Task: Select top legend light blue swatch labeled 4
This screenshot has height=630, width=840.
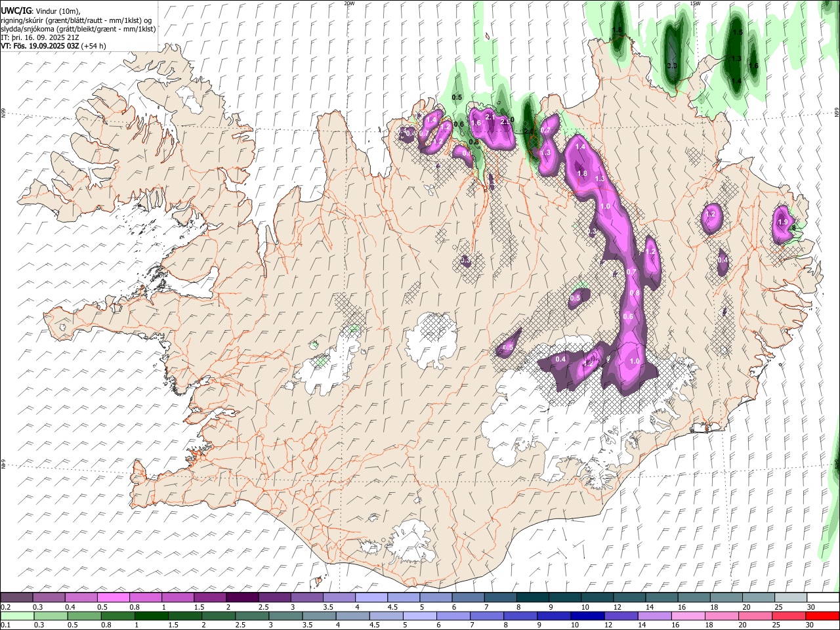Action: point(370,597)
